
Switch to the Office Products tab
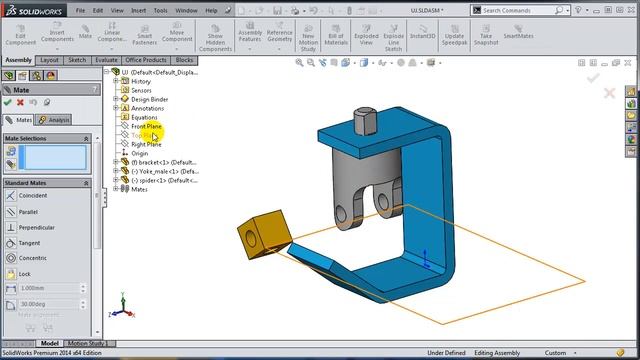coord(146,60)
